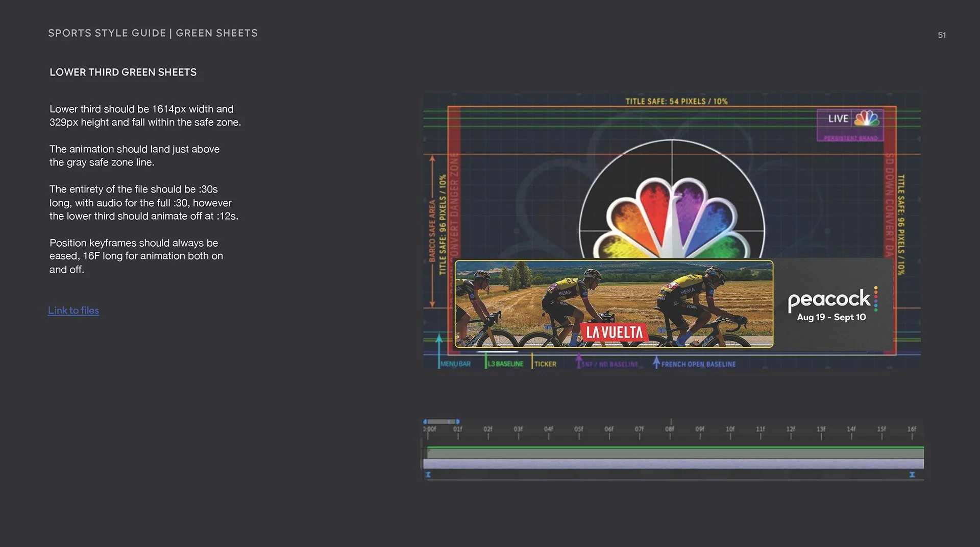Click 'SPORTS STYLE GUIDE | GREEN SHEETS' header
Screen dimensions: 980x547
pyautogui.click(x=153, y=33)
